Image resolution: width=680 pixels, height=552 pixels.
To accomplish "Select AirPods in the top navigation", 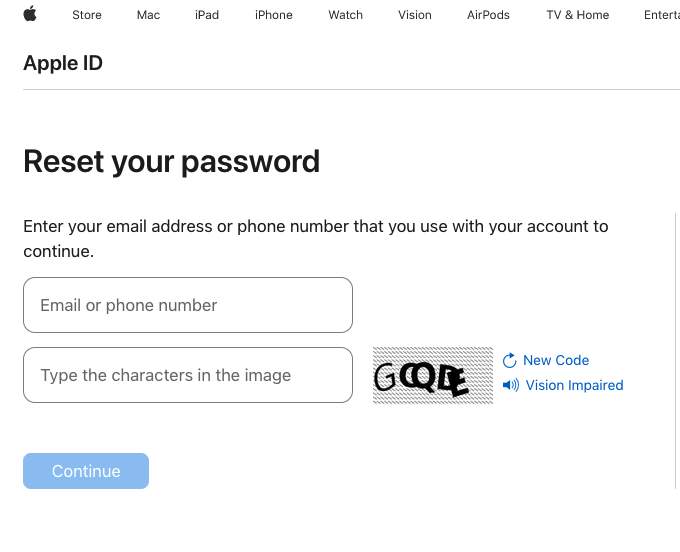I will tap(488, 15).
